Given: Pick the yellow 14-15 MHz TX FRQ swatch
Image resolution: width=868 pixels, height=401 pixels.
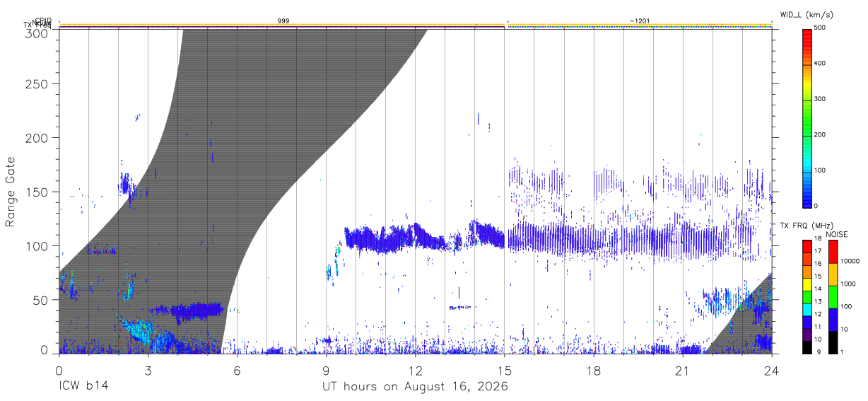Looking at the screenshot, I should [x=807, y=284].
